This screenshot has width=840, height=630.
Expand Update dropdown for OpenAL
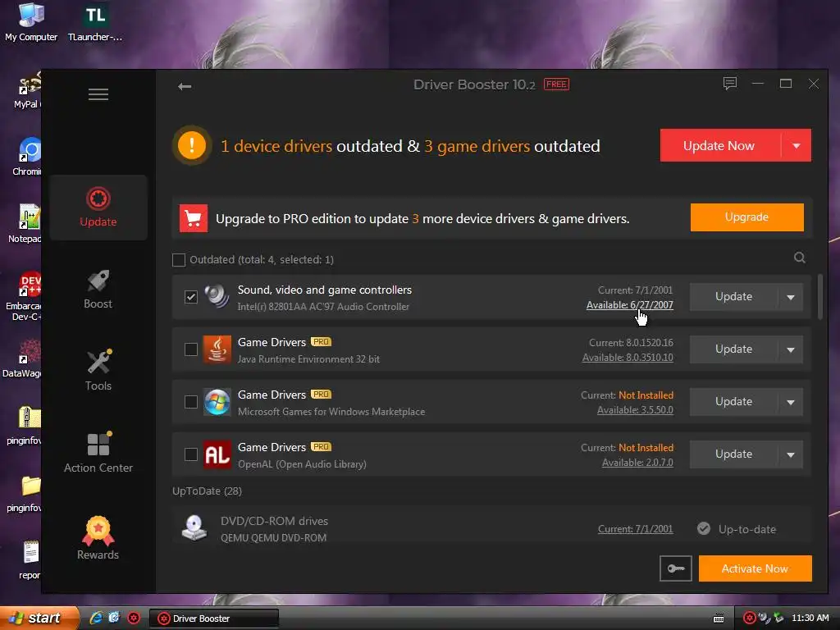pos(791,454)
